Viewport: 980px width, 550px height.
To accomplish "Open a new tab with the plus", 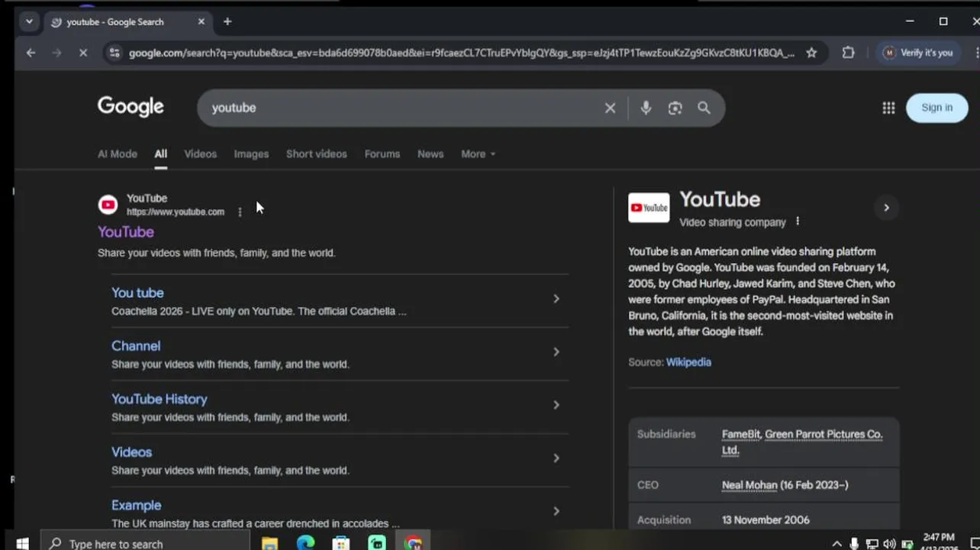I will tap(227, 21).
